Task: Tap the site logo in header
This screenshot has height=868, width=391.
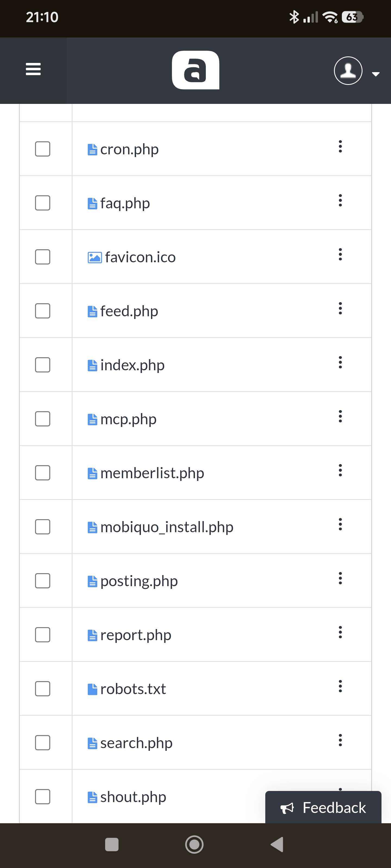Action: [195, 70]
